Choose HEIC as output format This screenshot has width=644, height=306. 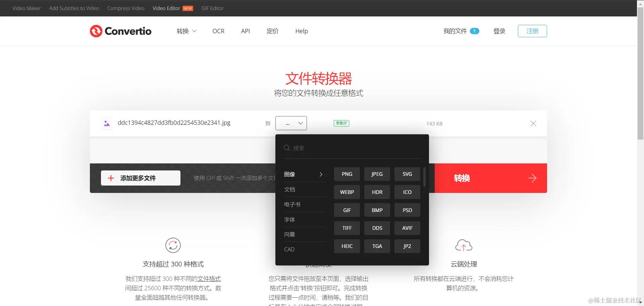[x=347, y=246]
